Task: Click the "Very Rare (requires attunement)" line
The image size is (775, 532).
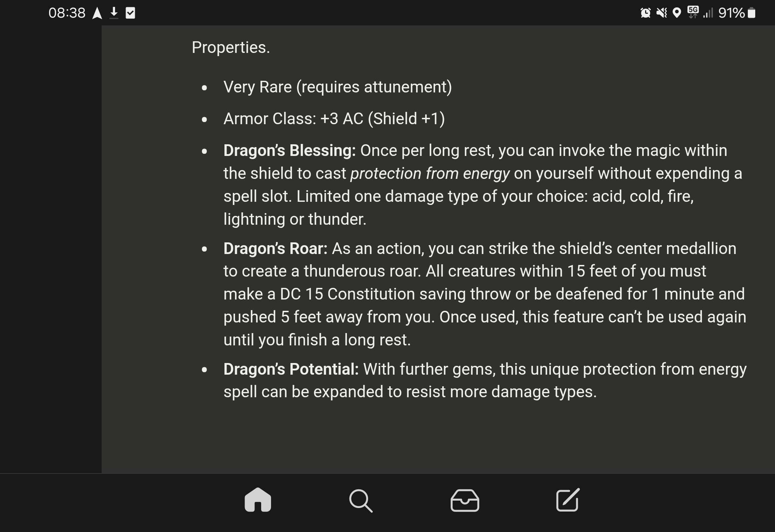Action: click(337, 87)
